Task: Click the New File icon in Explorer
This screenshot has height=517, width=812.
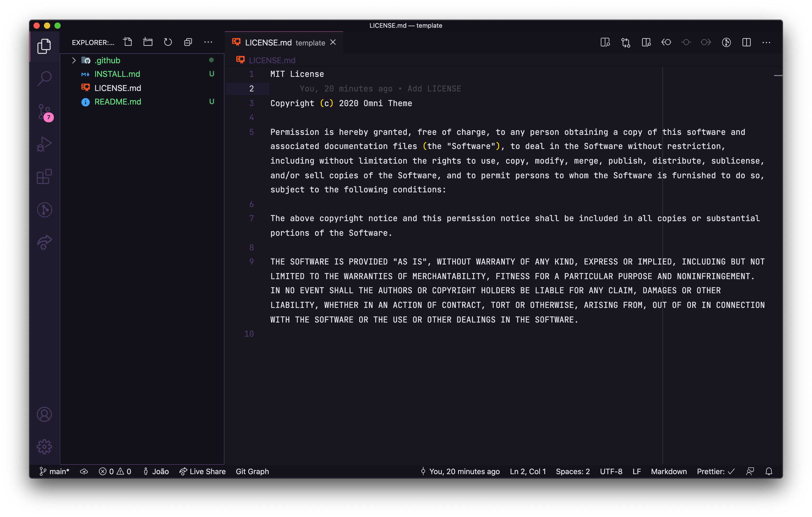Action: point(128,42)
